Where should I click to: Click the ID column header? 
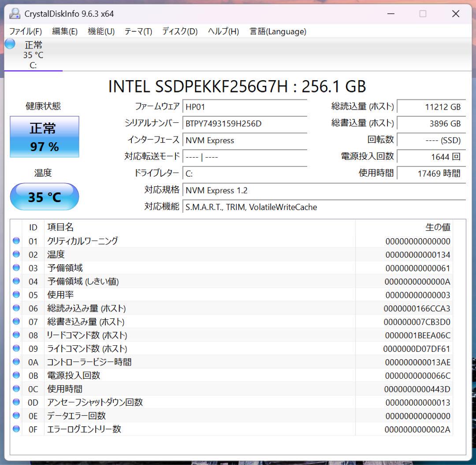pyautogui.click(x=33, y=227)
